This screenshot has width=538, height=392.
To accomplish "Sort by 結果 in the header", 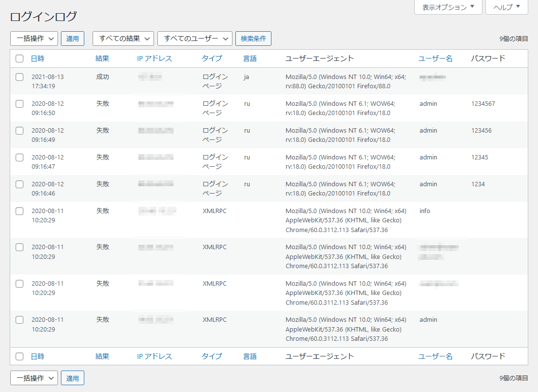I will click(102, 59).
